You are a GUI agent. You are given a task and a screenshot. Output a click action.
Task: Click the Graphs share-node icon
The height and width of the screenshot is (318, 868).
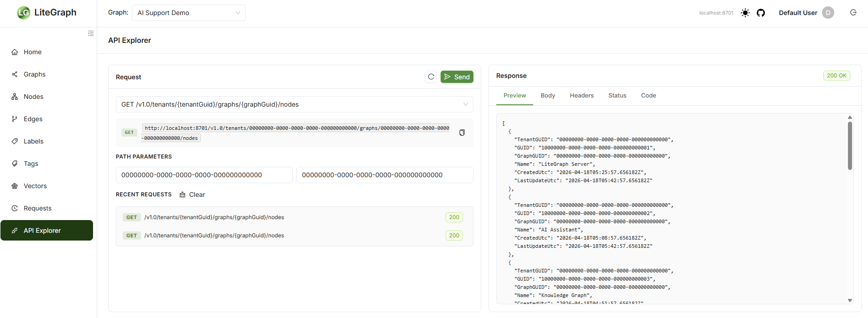[x=15, y=74]
